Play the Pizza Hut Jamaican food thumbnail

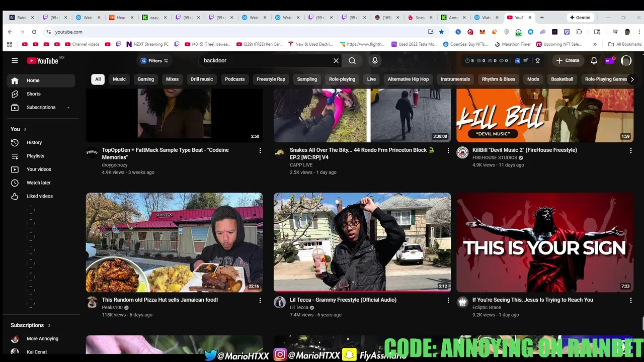tap(174, 242)
